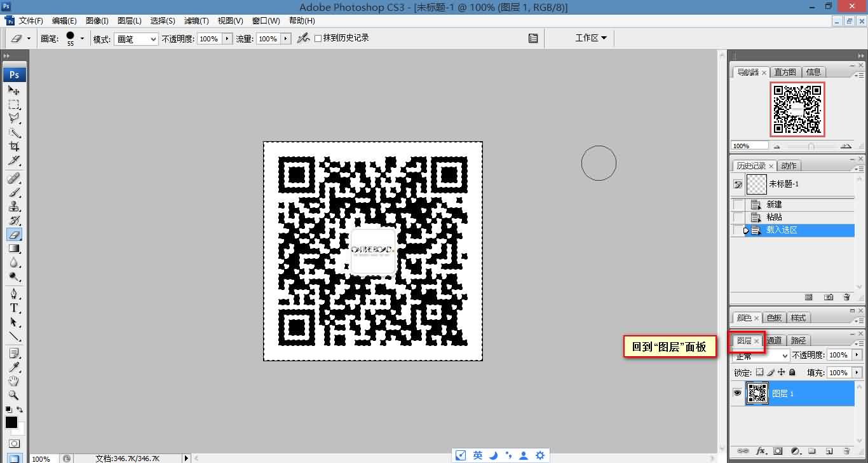Select the Pen tool
This screenshot has height=463, width=868.
[14, 294]
